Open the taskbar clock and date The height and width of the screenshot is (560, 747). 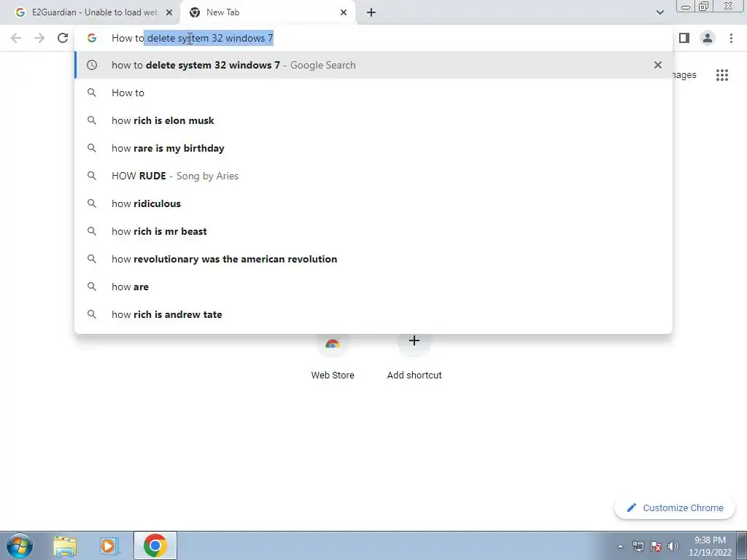coord(710,546)
